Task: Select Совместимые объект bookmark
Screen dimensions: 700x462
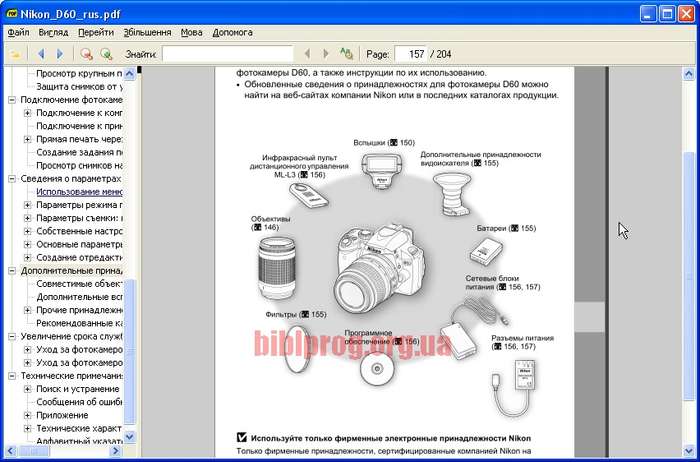Action: coord(79,284)
